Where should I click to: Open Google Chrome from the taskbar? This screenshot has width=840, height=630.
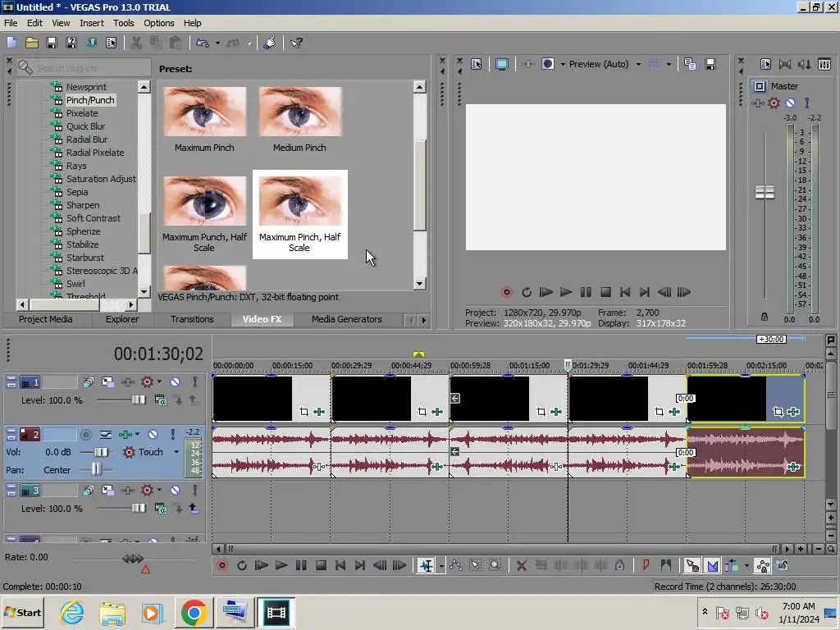[194, 612]
